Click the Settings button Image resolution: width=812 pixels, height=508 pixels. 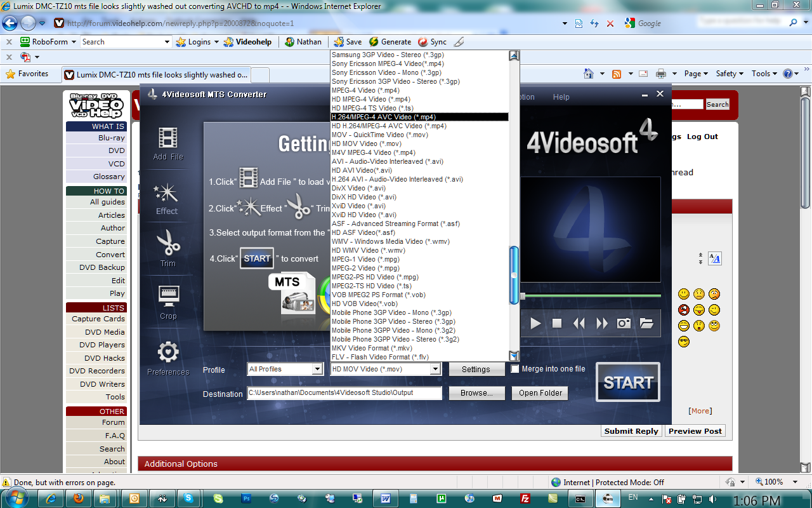(476, 369)
